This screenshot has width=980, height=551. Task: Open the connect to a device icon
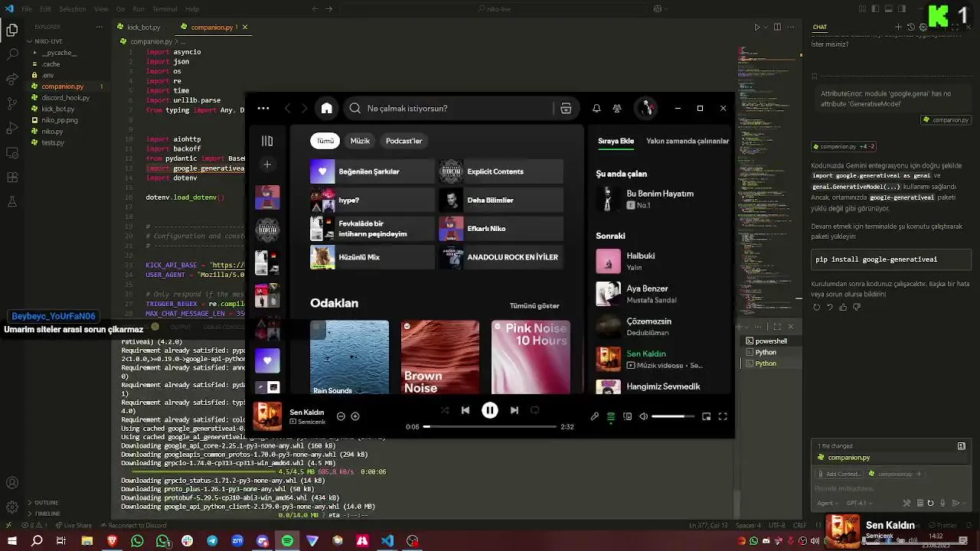(x=627, y=416)
